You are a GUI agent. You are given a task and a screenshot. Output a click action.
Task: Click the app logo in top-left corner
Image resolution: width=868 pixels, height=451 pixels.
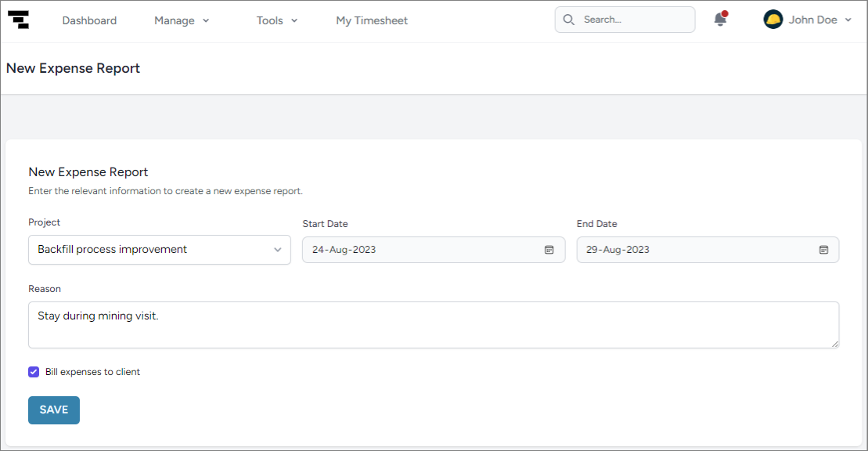19,20
